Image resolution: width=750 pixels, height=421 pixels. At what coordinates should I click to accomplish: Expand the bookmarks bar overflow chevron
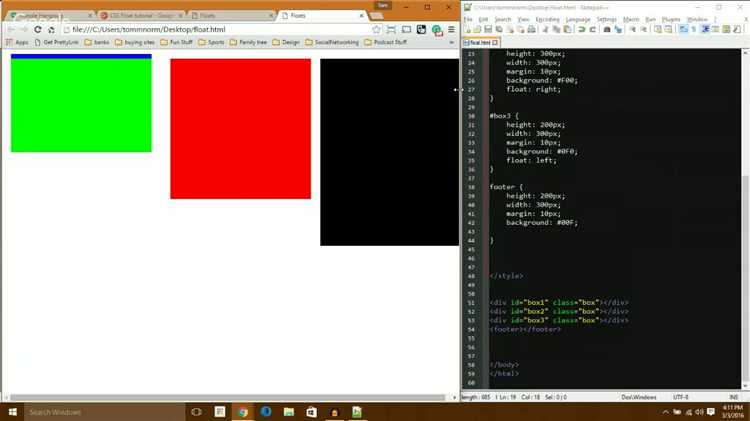[451, 43]
